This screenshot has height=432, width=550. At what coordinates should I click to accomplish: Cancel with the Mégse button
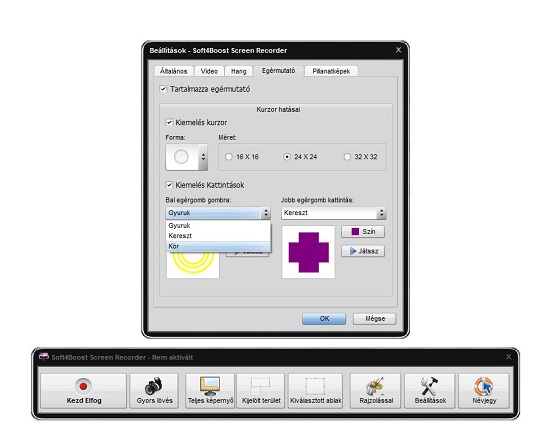tap(375, 318)
